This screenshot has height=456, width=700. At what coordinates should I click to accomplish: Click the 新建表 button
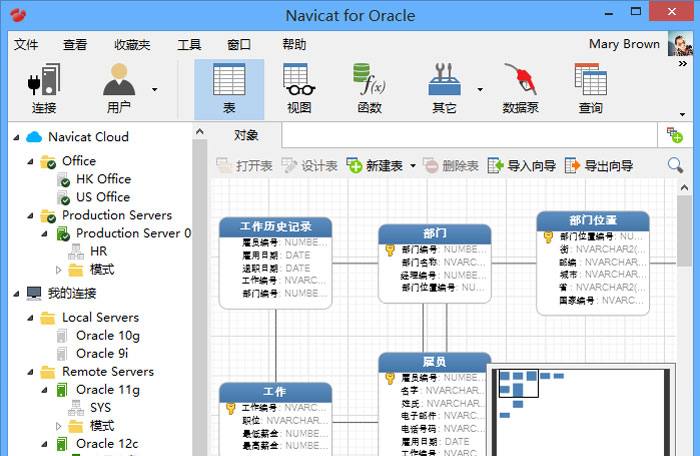(x=375, y=166)
